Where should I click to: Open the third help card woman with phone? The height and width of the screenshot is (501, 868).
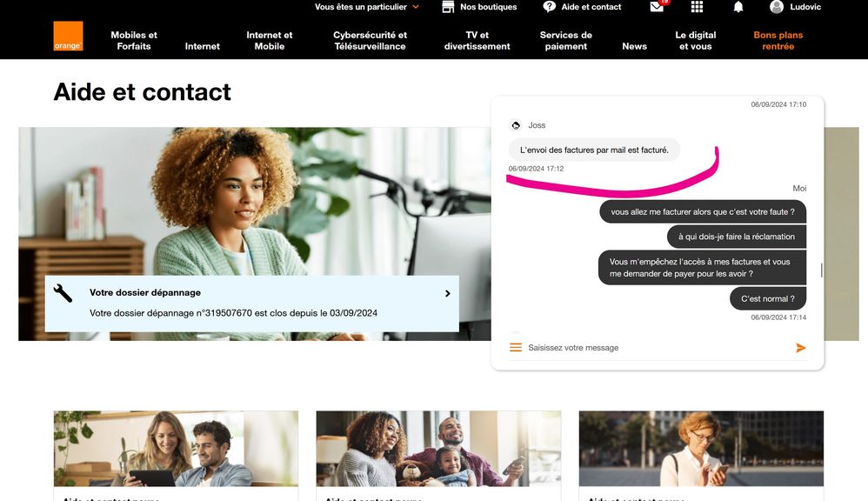click(701, 449)
